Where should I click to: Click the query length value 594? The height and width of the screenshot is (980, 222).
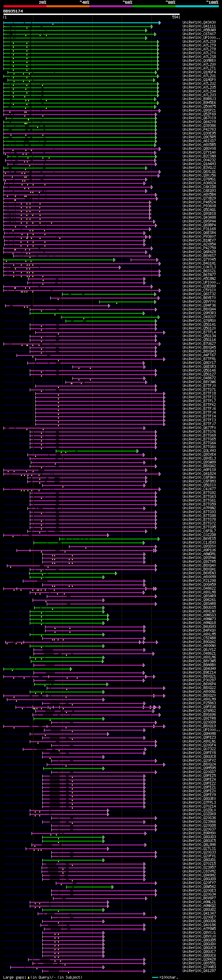click(175, 17)
